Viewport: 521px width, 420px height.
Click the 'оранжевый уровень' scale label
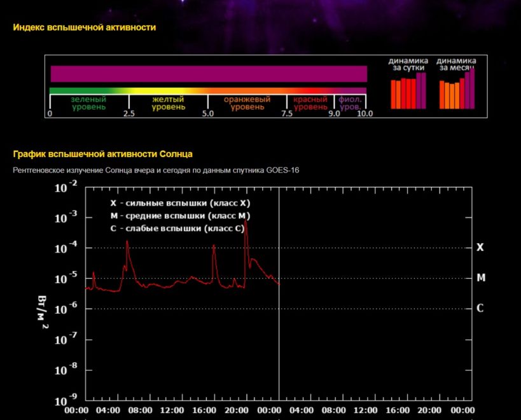tap(247, 103)
